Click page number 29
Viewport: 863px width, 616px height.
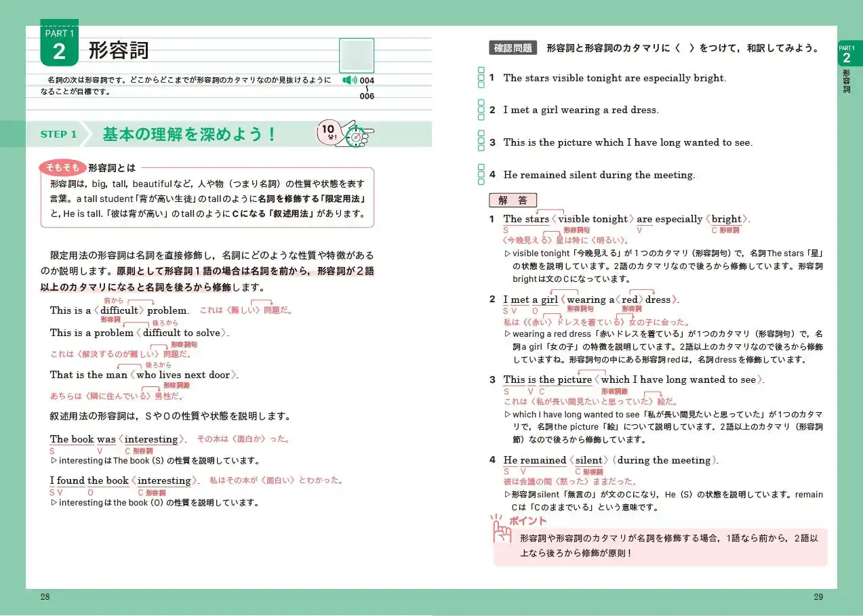point(818,597)
